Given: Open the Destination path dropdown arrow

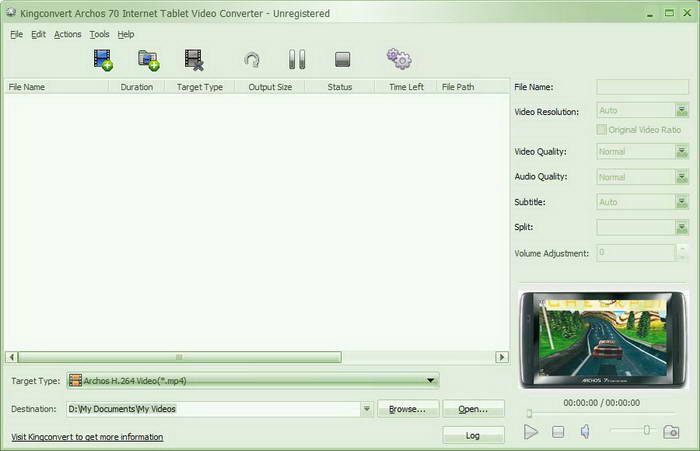Looking at the screenshot, I should (x=367, y=409).
